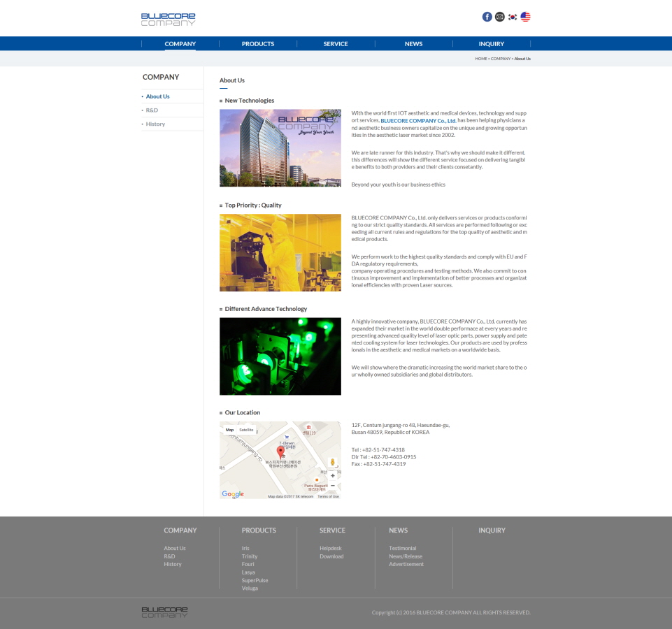Click NEWS footer heading
The height and width of the screenshot is (629, 672).
398,530
